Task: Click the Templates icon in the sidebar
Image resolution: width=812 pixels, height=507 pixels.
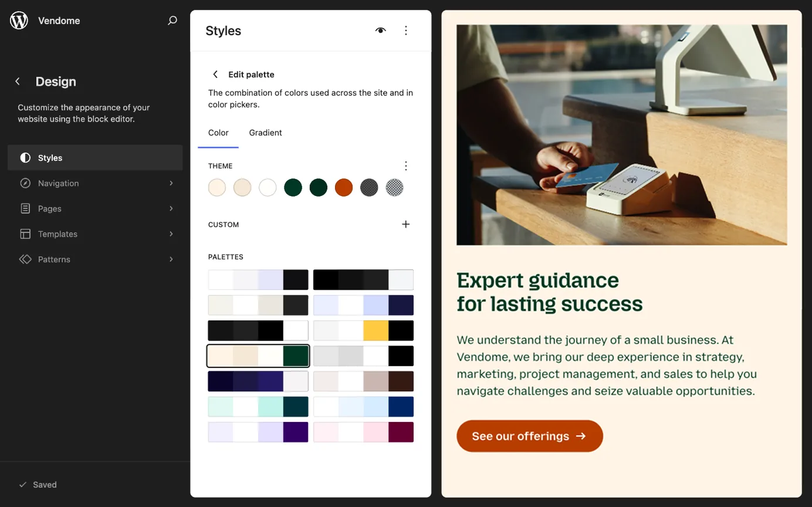Action: click(x=25, y=234)
